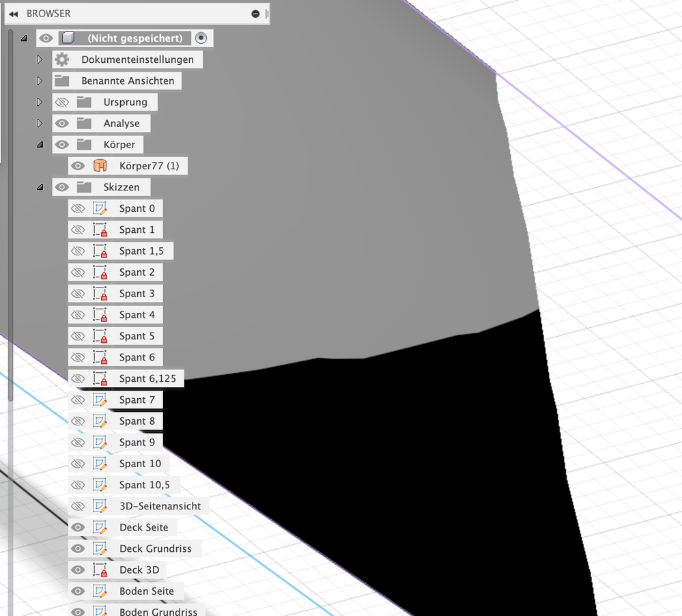Select the Deck 3D sketch label
Screen dimensions: 682x616
click(x=139, y=570)
